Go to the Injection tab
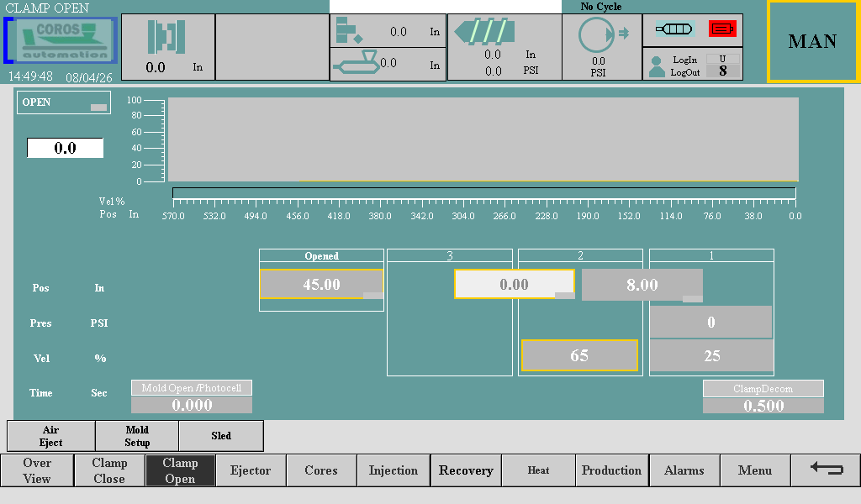The height and width of the screenshot is (504, 861). (393, 470)
